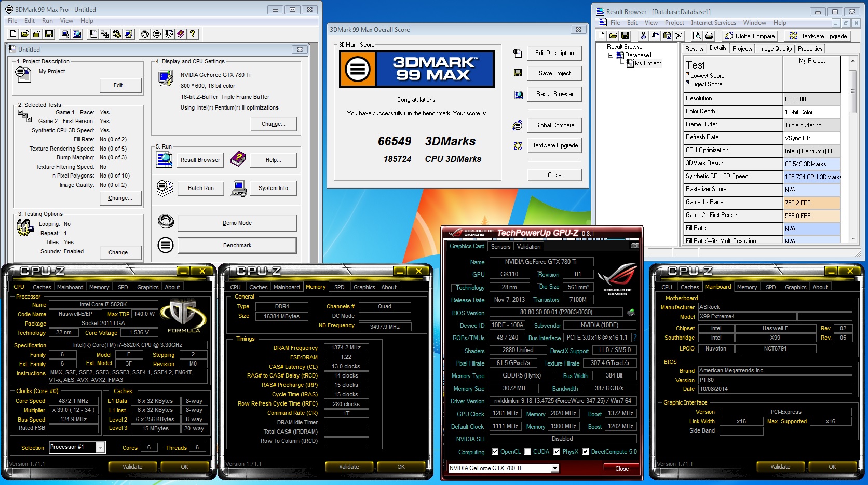The image size is (868, 485).
Task: Click Close button in GPU-Z window
Action: pyautogui.click(x=622, y=469)
